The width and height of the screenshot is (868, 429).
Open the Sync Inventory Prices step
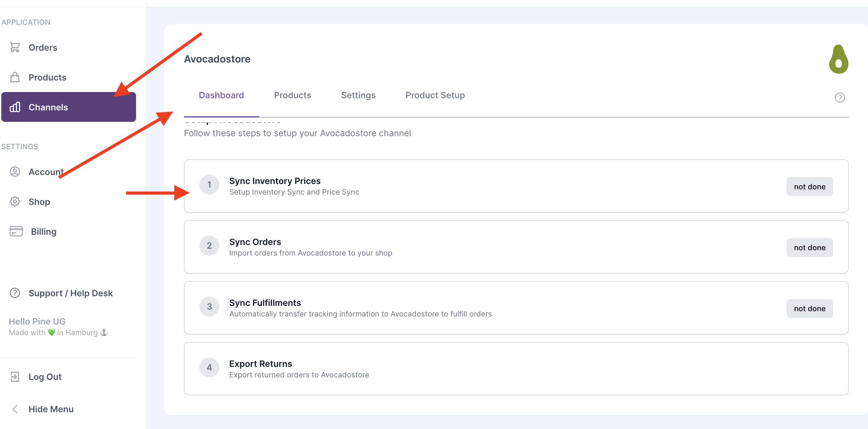click(516, 186)
